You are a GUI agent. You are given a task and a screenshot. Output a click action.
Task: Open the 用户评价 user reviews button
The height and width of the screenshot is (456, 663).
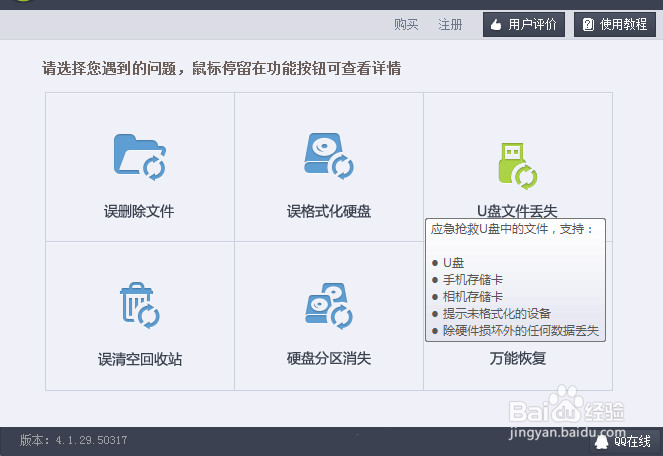click(x=524, y=25)
